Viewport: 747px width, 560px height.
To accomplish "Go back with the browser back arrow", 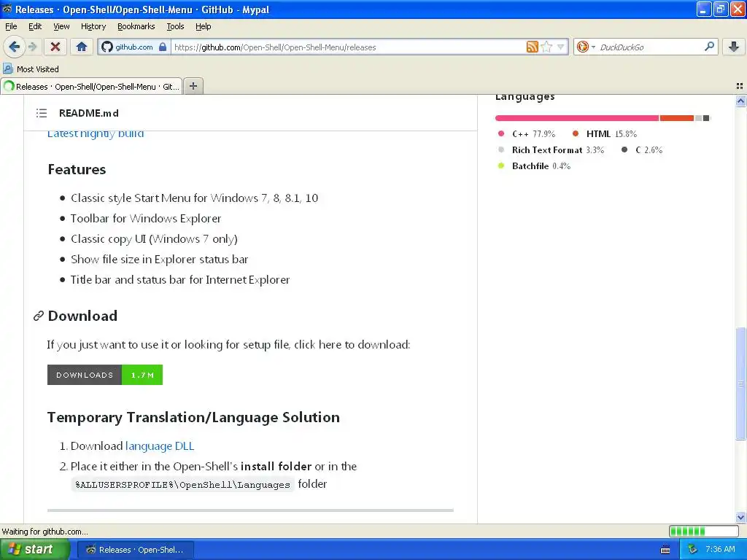I will (14, 47).
